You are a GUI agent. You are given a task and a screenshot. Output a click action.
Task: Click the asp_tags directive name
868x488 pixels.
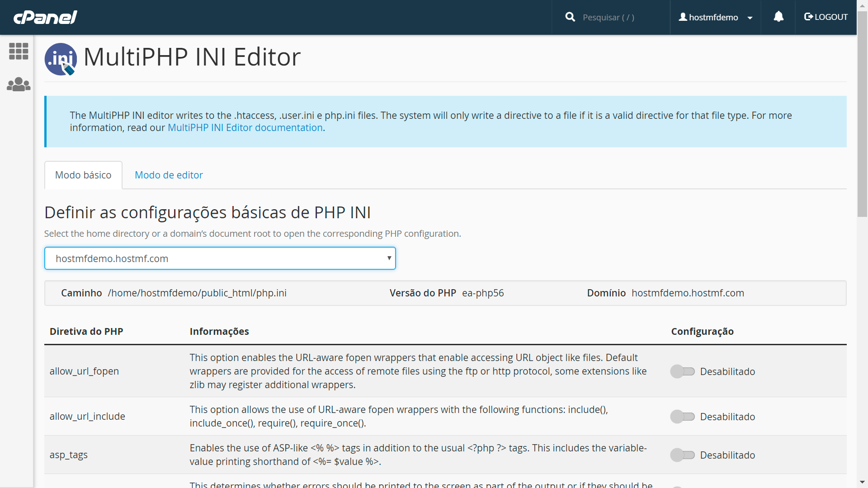69,455
